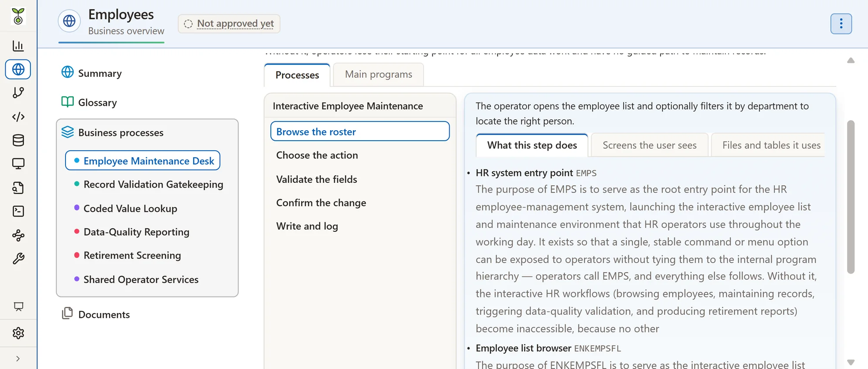Image resolution: width=868 pixels, height=369 pixels.
Task: Open the monitor screens sidebar icon
Action: (18, 164)
